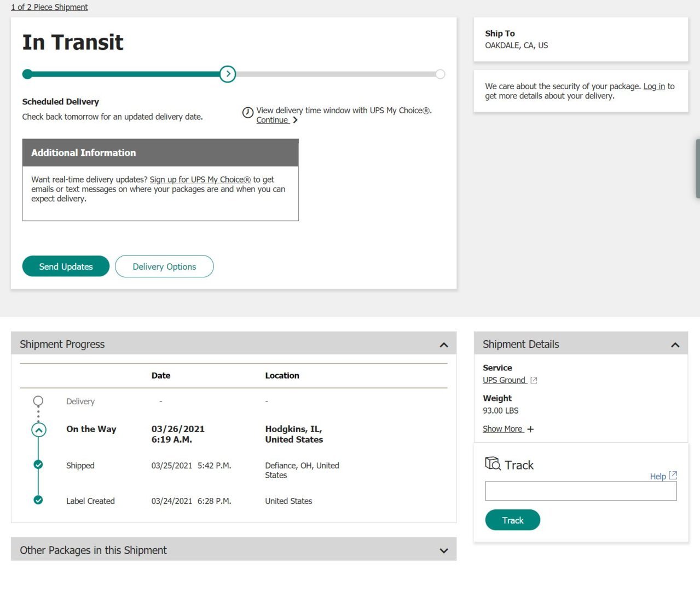The height and width of the screenshot is (604, 700).
Task: Click the end circle of the transit progress bar
Action: (440, 74)
